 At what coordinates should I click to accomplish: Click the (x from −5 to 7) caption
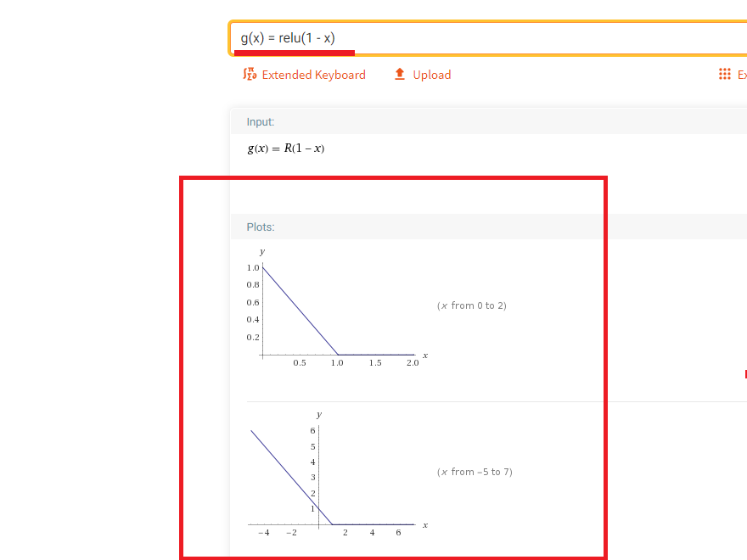[475, 472]
